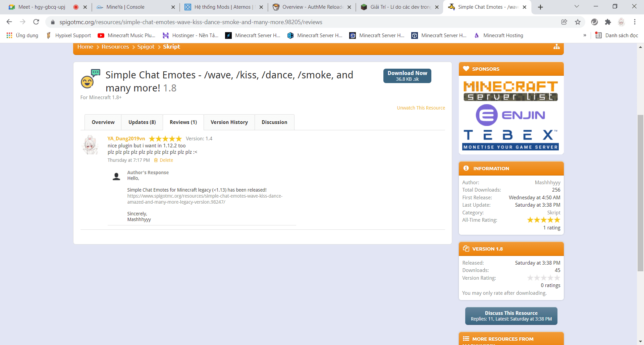The width and height of the screenshot is (644, 345).
Task: Open the Version History tab
Action: click(229, 122)
